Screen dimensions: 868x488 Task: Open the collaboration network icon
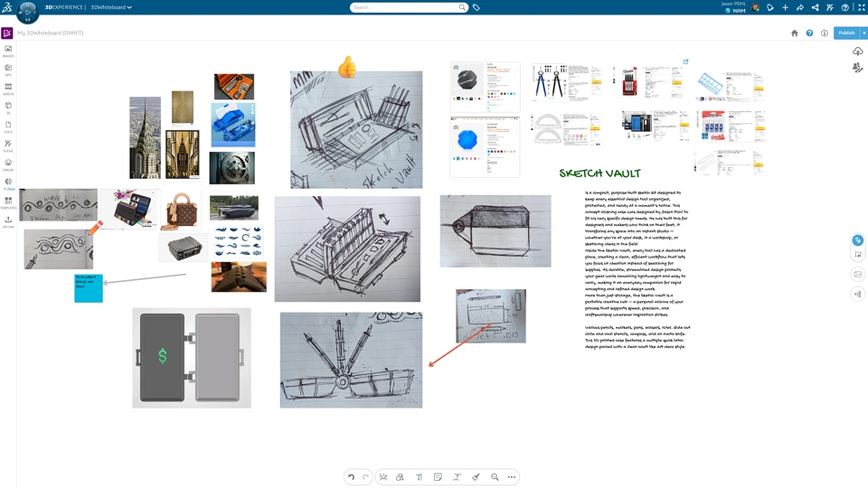tap(815, 7)
